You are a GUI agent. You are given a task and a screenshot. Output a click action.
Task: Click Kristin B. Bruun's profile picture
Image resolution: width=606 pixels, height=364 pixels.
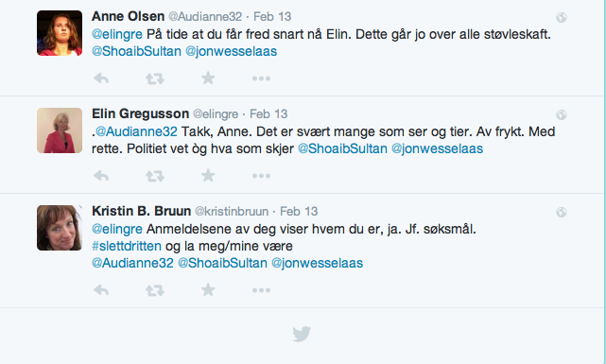pos(60,228)
